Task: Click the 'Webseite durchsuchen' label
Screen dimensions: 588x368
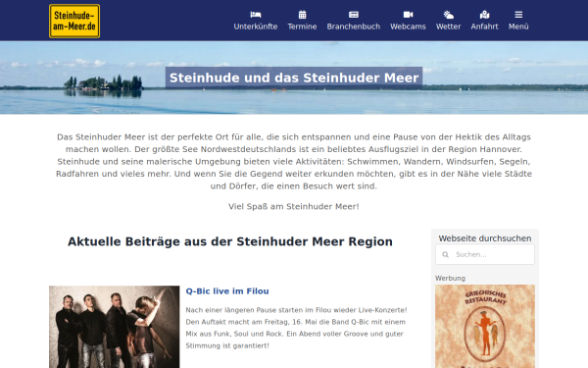Action: [x=485, y=238]
